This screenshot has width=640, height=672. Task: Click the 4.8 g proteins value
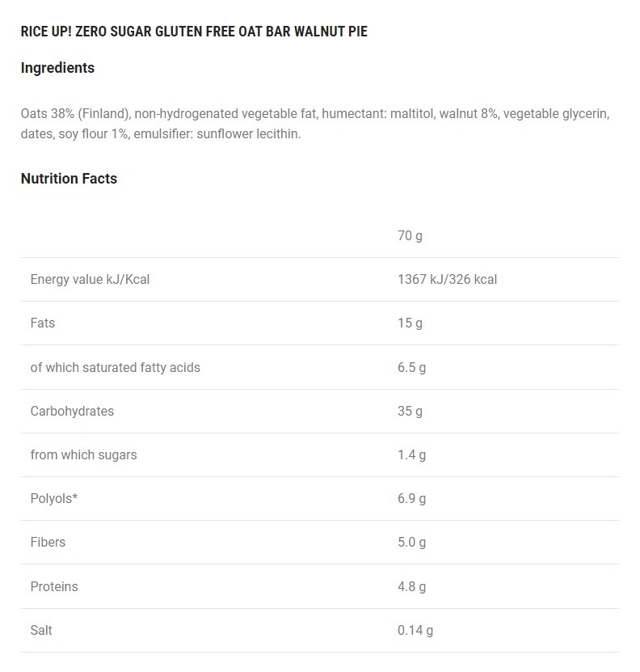(411, 586)
